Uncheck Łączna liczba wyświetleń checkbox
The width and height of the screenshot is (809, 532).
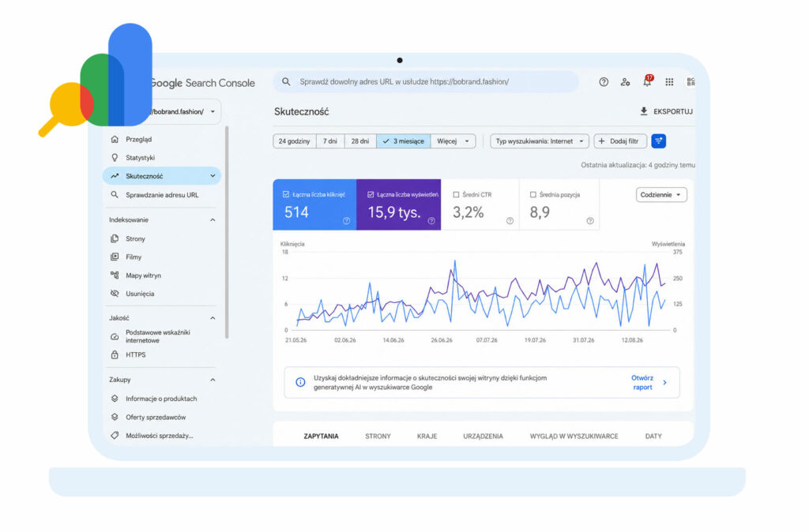pyautogui.click(x=371, y=194)
